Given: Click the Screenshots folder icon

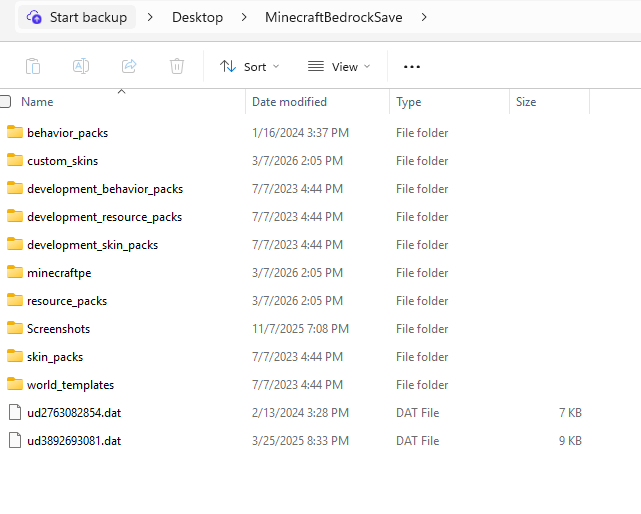Looking at the screenshot, I should 15,328.
